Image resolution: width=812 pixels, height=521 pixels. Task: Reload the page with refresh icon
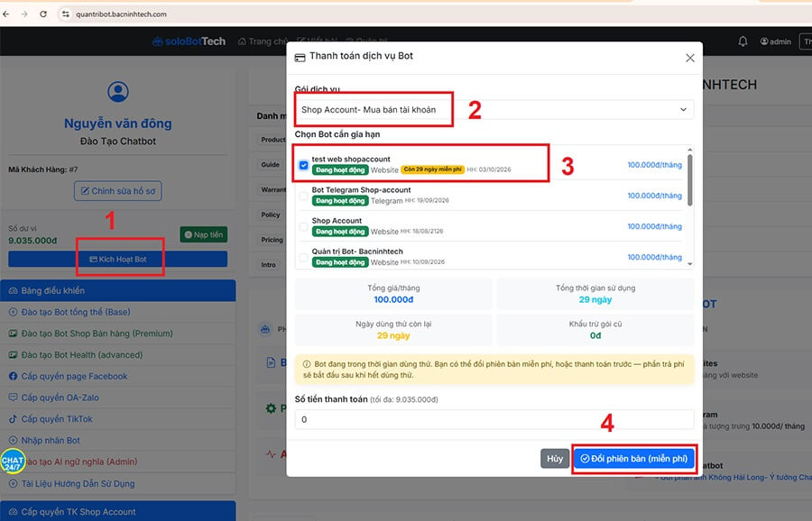coord(43,14)
